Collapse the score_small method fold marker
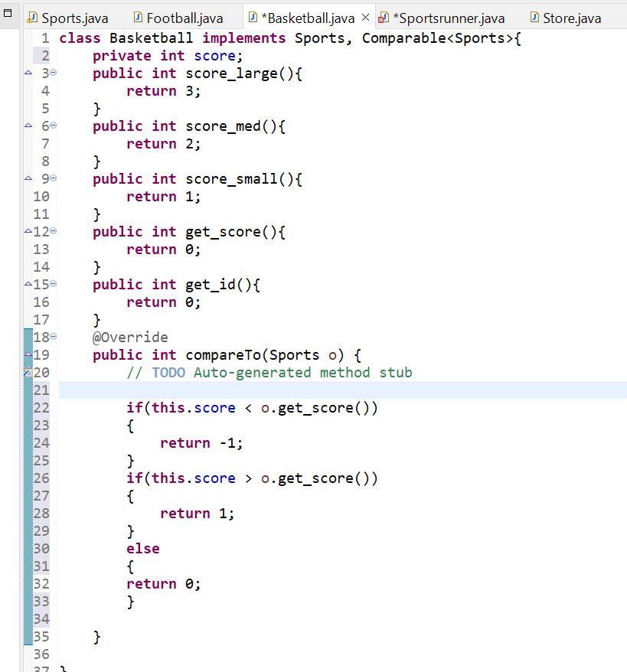The height and width of the screenshot is (672, 627). click(x=51, y=178)
